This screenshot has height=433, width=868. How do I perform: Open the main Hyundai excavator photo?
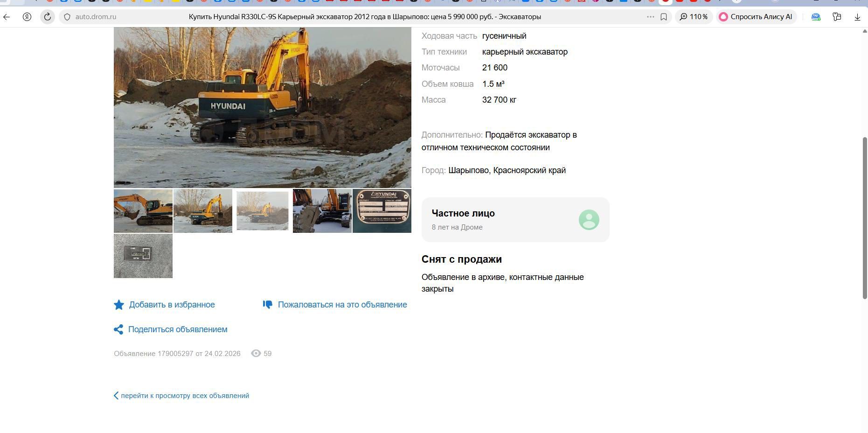(263, 107)
